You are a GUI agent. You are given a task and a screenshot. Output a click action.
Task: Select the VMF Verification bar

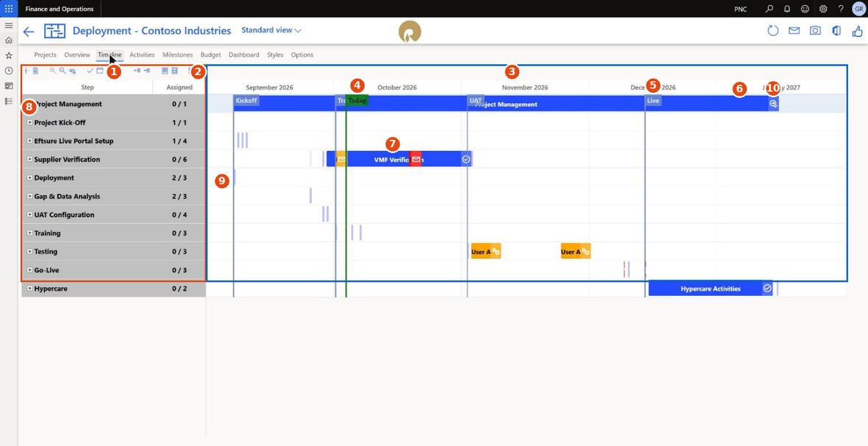(399, 159)
